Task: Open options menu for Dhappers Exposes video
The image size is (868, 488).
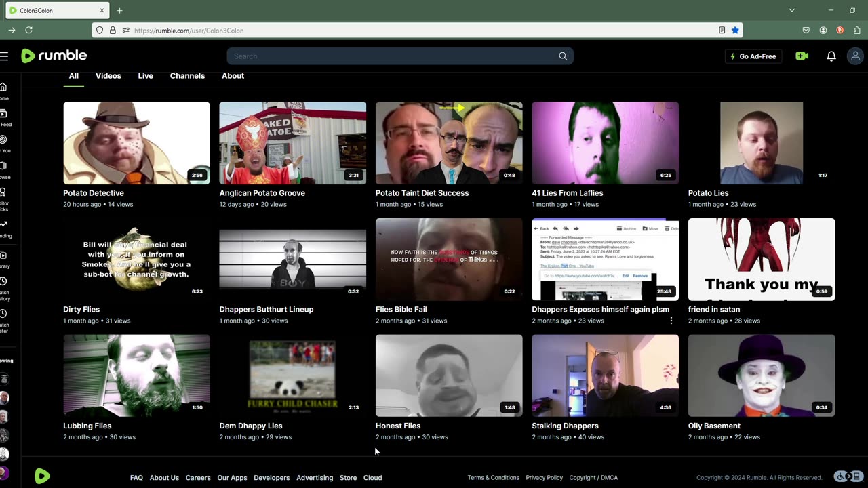Action: pyautogui.click(x=671, y=321)
